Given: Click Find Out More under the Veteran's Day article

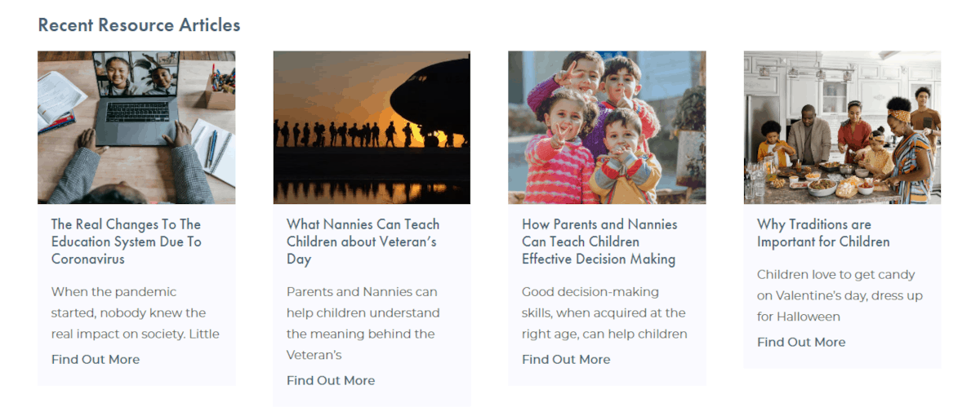Looking at the screenshot, I should 331,380.
